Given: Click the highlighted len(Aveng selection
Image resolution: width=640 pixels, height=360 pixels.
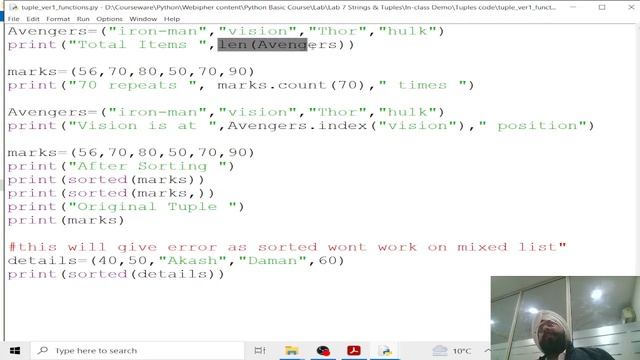Looking at the screenshot, I should click(262, 44).
